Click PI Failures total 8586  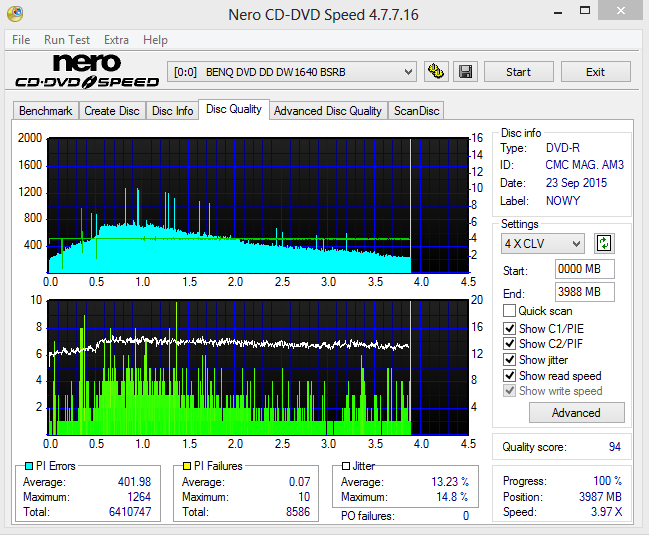(x=298, y=512)
